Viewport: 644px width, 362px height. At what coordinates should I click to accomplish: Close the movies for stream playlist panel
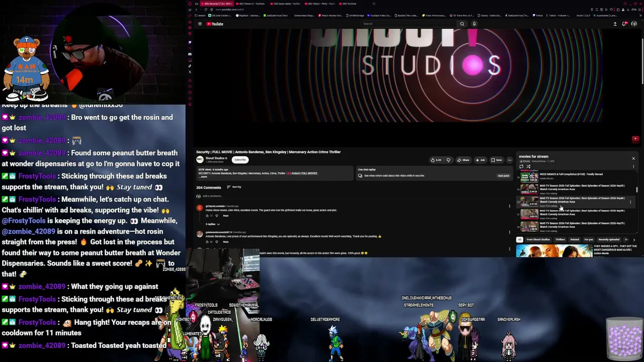[x=633, y=158]
